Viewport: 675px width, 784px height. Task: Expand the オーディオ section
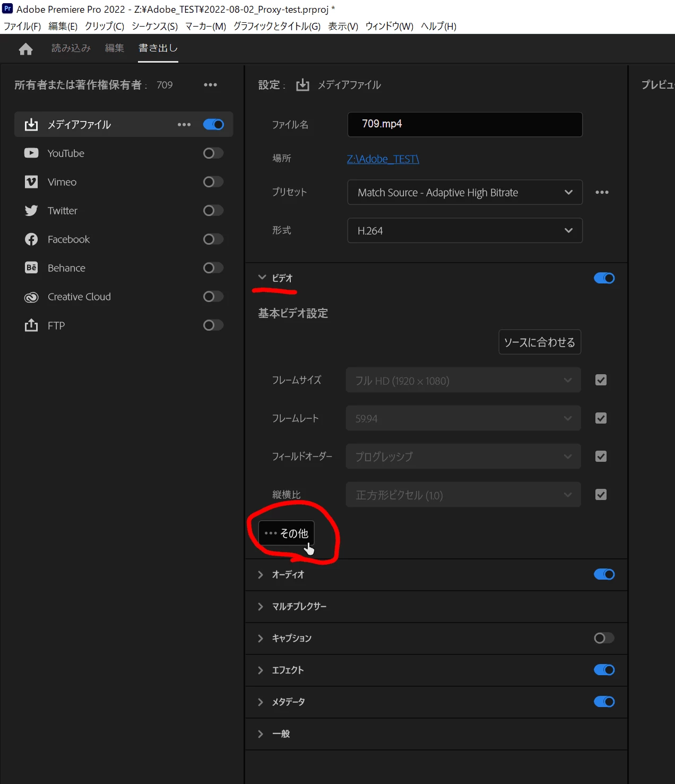point(261,575)
